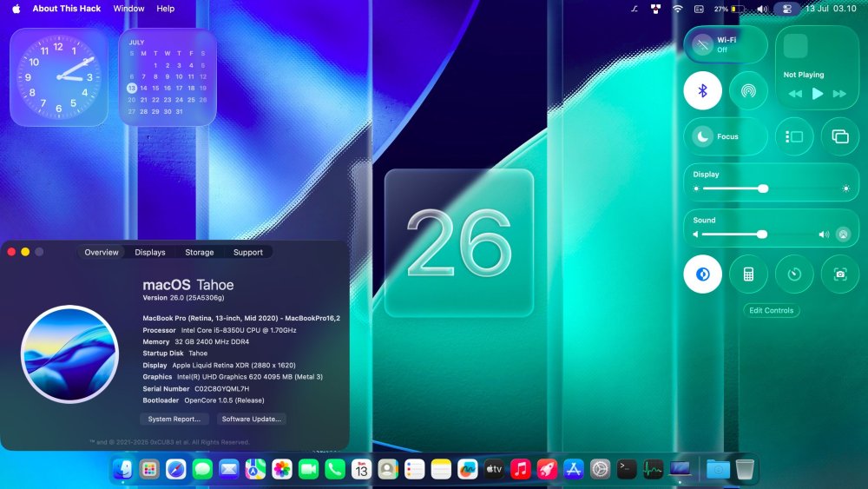Screen dimensions: 868x489
Task: Open the About This Hack menu
Action: coord(67,9)
